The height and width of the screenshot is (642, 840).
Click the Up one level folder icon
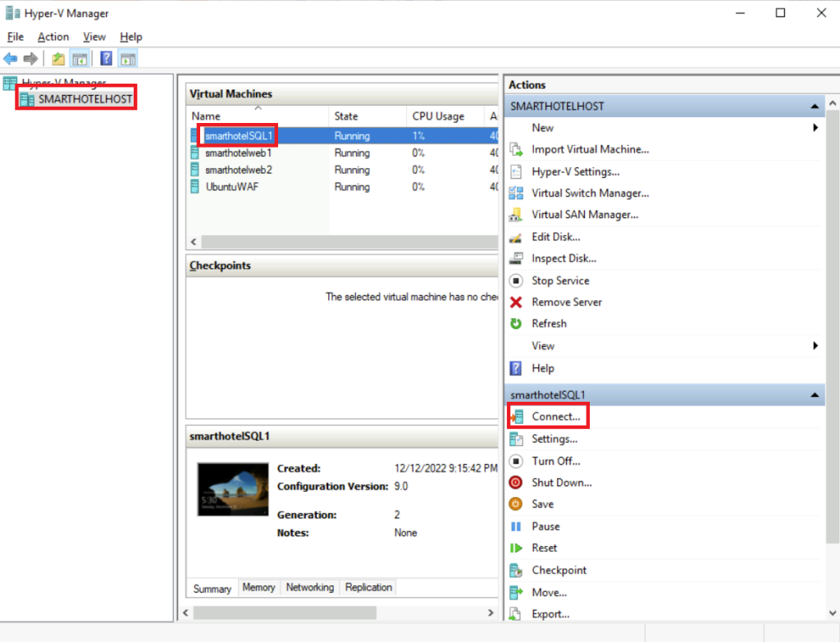(58, 59)
